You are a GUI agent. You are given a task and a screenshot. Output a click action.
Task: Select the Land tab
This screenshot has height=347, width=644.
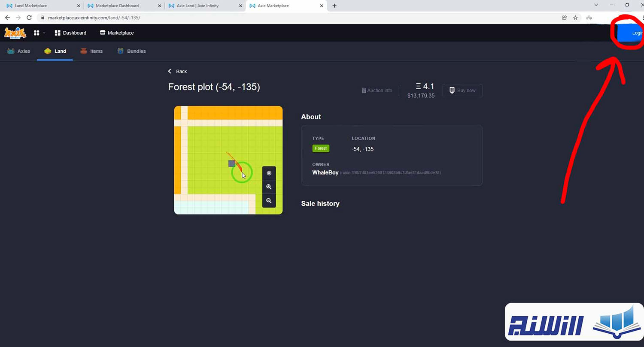[55, 51]
